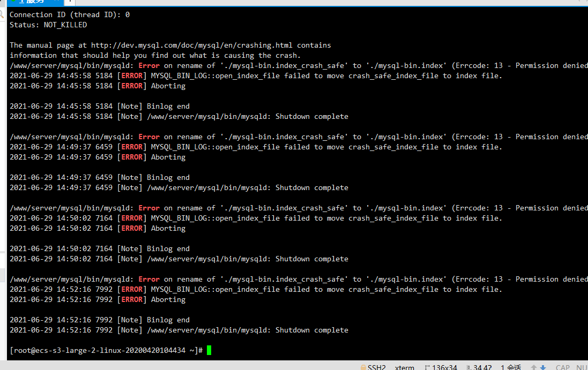
Task: Click the cursor position icon beside 34,47
Action: click(x=469, y=367)
